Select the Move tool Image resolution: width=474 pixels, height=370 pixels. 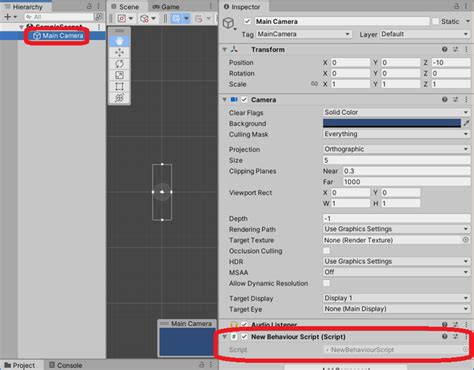pyautogui.click(x=119, y=52)
